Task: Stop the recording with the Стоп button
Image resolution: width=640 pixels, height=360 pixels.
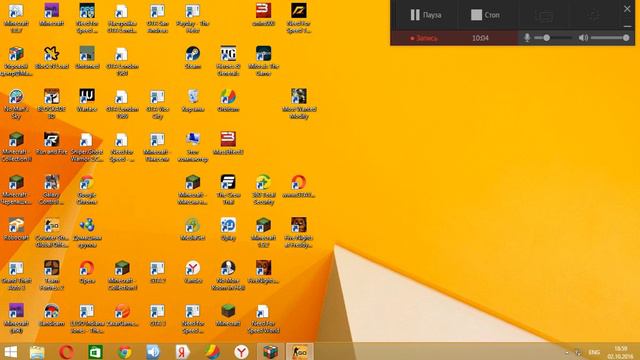Action: click(485, 15)
